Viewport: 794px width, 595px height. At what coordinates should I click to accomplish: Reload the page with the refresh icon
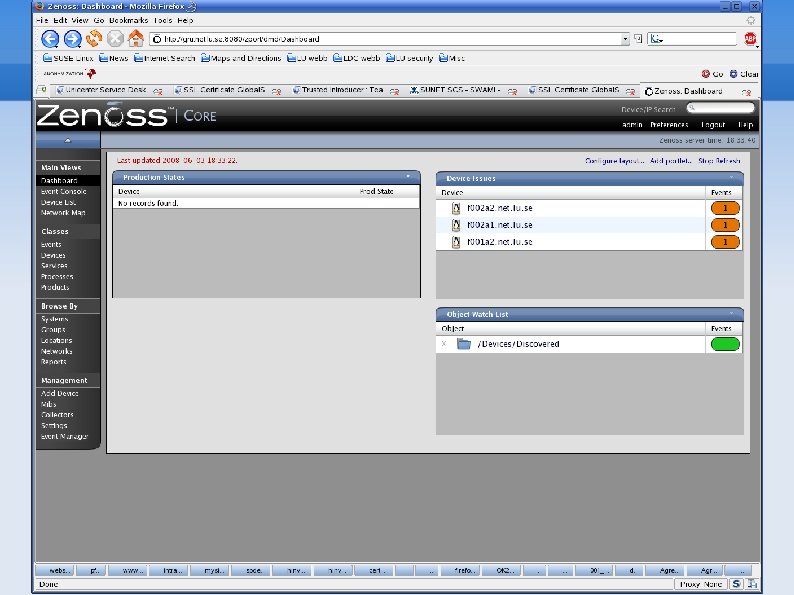[94, 38]
